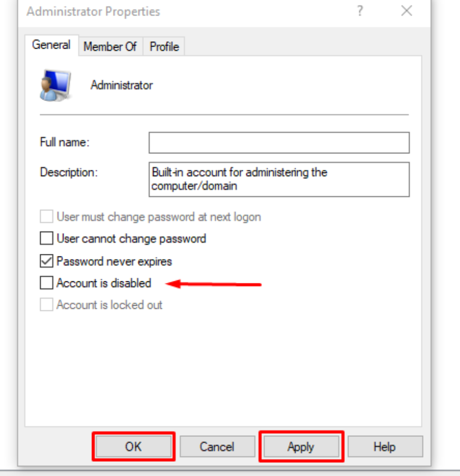Image resolution: width=460 pixels, height=476 pixels.
Task: Click the Administrator user account icon
Action: point(54,85)
